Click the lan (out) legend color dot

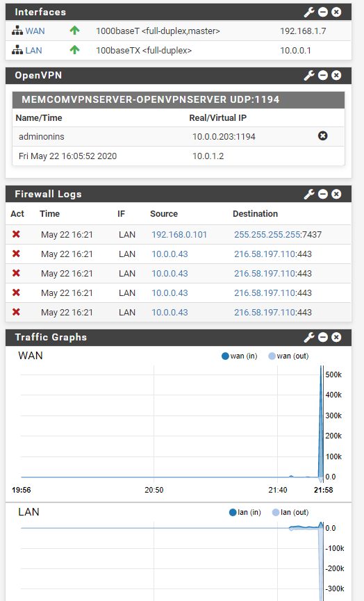tap(276, 513)
